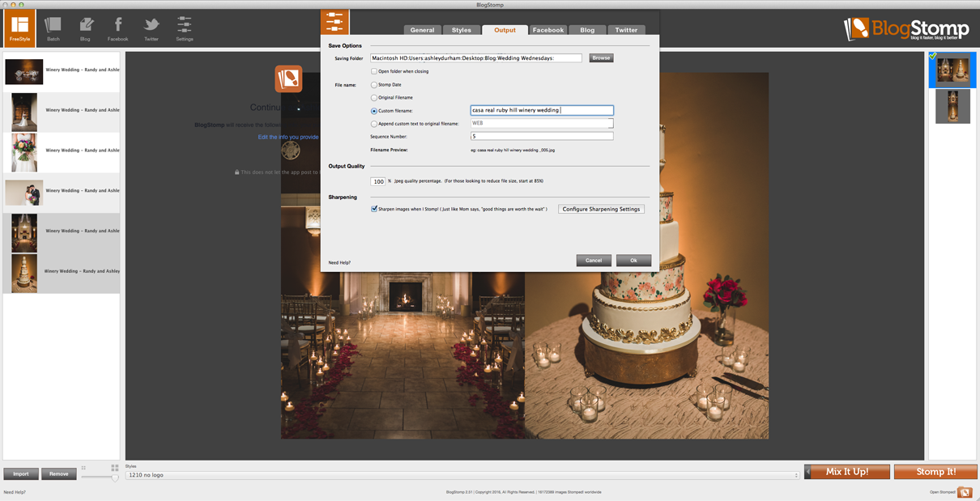Image resolution: width=980 pixels, height=501 pixels.
Task: Expand the Append custom text field dropdown arrow
Action: 611,123
